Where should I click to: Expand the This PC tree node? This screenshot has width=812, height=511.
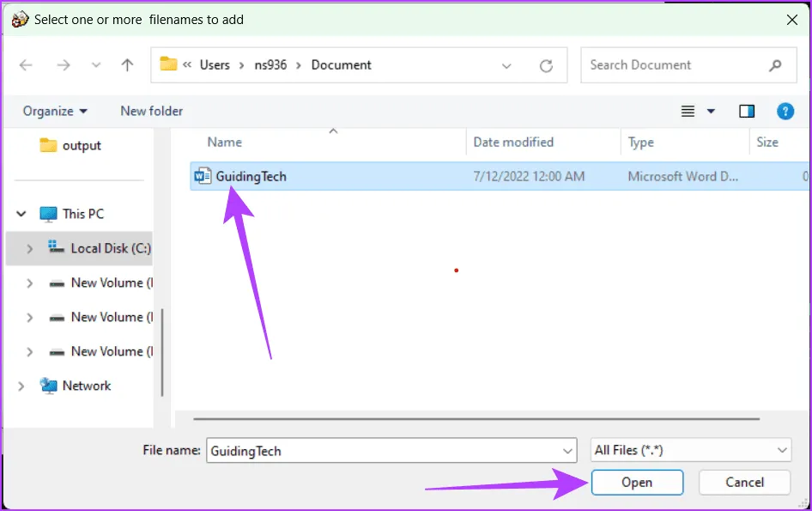[x=21, y=214]
